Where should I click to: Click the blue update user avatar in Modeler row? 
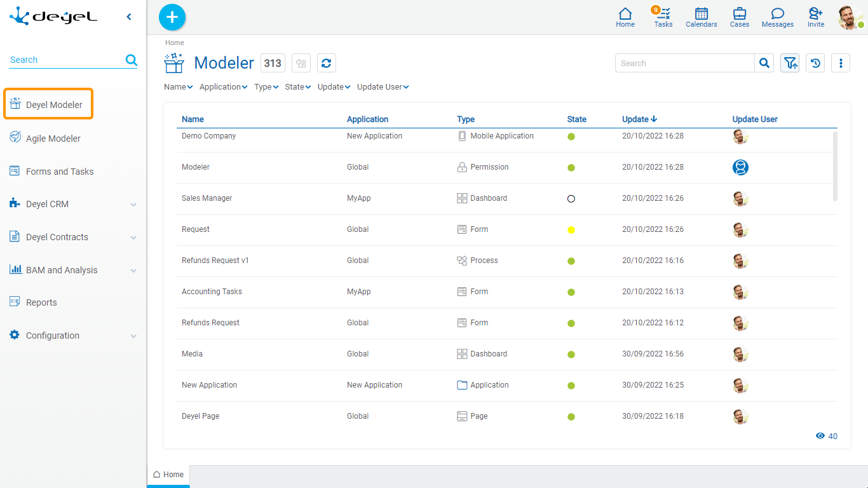coord(740,167)
